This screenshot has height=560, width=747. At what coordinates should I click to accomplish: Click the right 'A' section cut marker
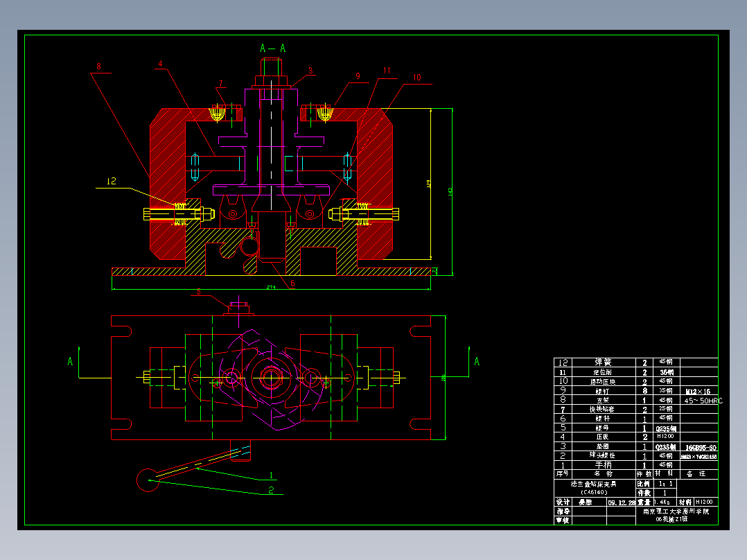(477, 362)
